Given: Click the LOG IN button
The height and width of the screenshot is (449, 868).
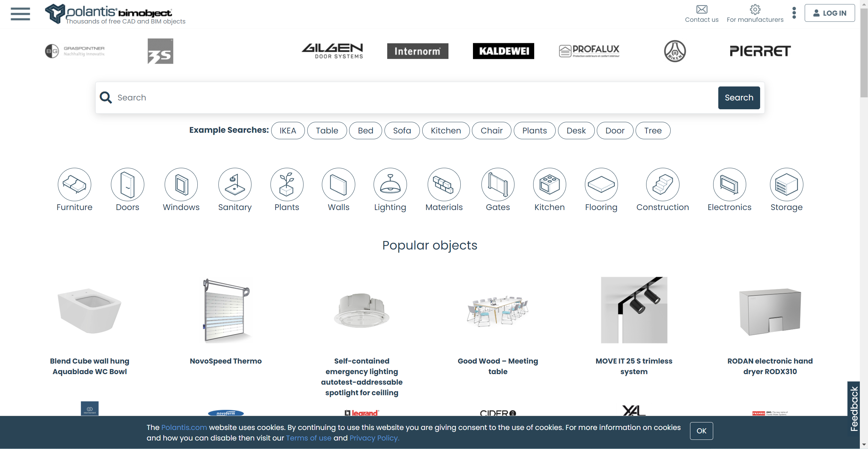Looking at the screenshot, I should point(830,13).
